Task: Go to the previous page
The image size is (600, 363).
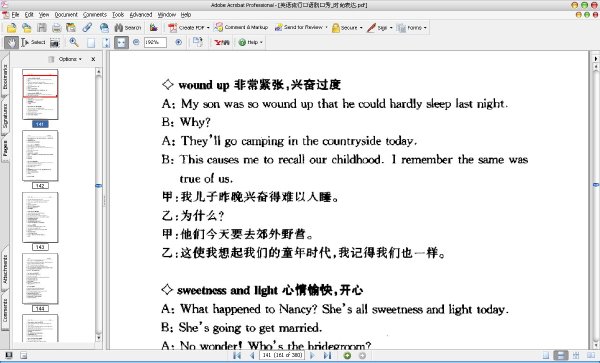Action: tap(252, 356)
